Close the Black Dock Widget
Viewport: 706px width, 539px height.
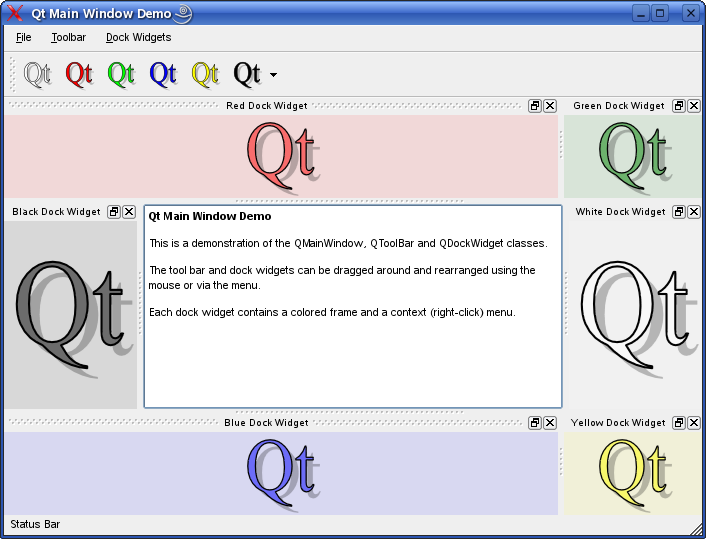(x=129, y=212)
